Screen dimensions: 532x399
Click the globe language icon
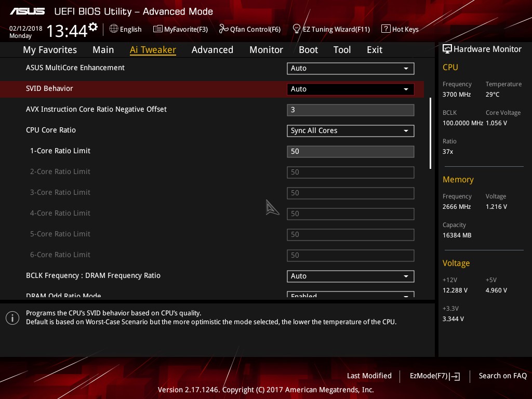click(x=114, y=29)
